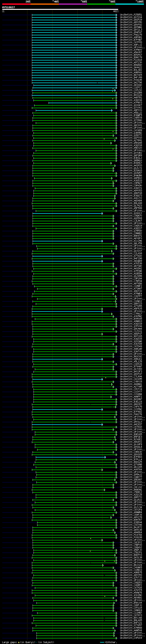Screen dimensions: 146x644
Task: Select the UniRef100_B8J024 label
Action: tap(131, 565)
